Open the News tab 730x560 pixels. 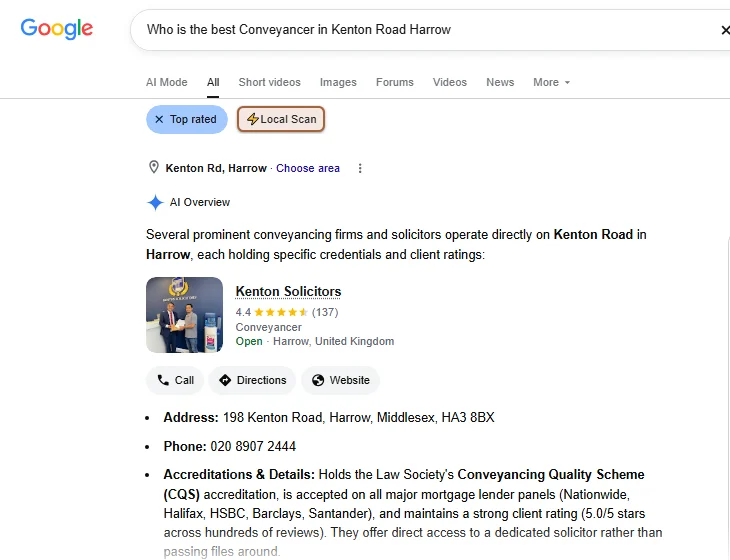click(500, 82)
